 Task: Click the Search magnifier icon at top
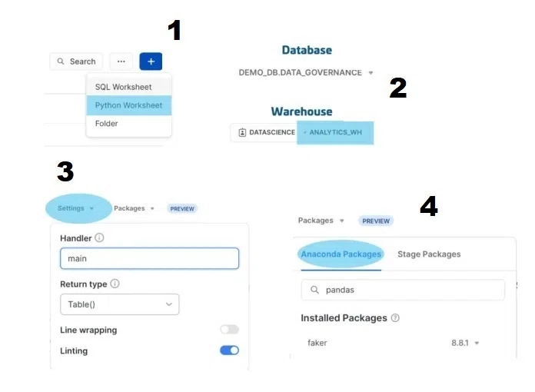pyautogui.click(x=61, y=61)
